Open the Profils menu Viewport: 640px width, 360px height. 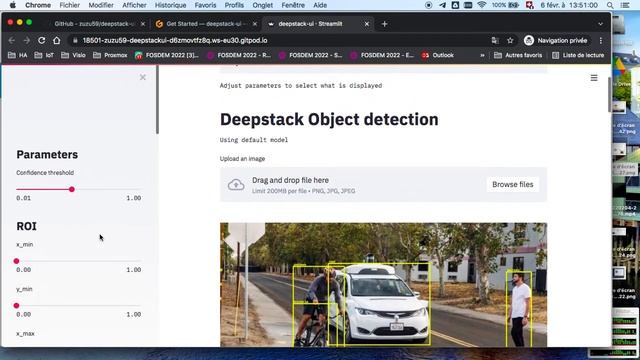coord(234,5)
